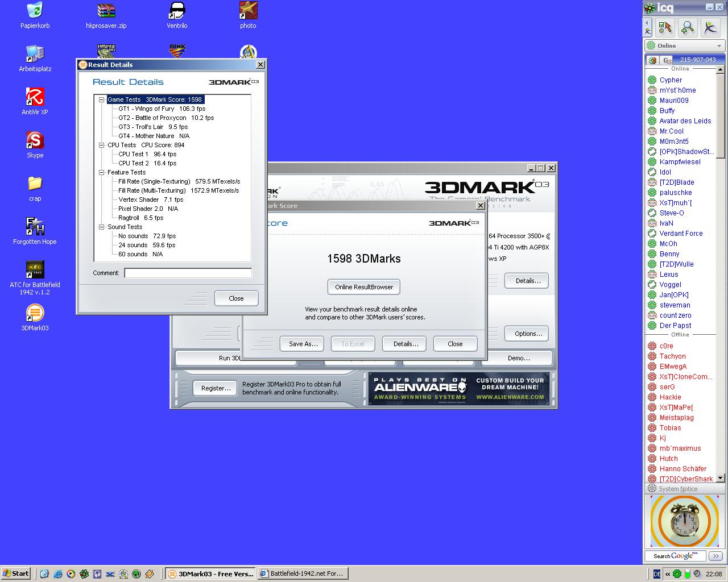Click the Search Google input field
728x582 pixels.
[675, 556]
